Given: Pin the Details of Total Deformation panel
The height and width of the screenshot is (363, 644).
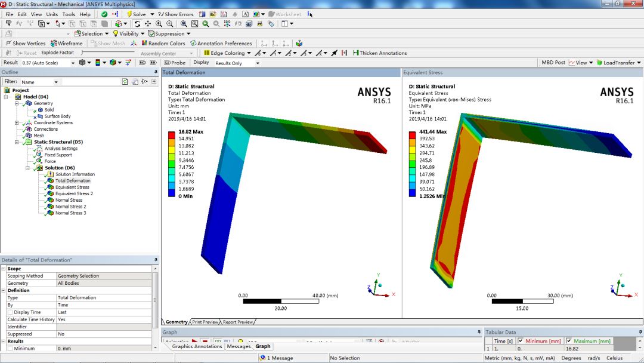Looking at the screenshot, I should pos(156,260).
